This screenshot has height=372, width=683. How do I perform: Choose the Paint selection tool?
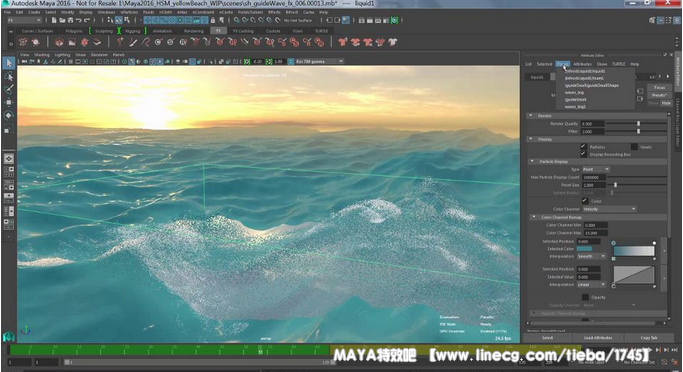pos(8,89)
